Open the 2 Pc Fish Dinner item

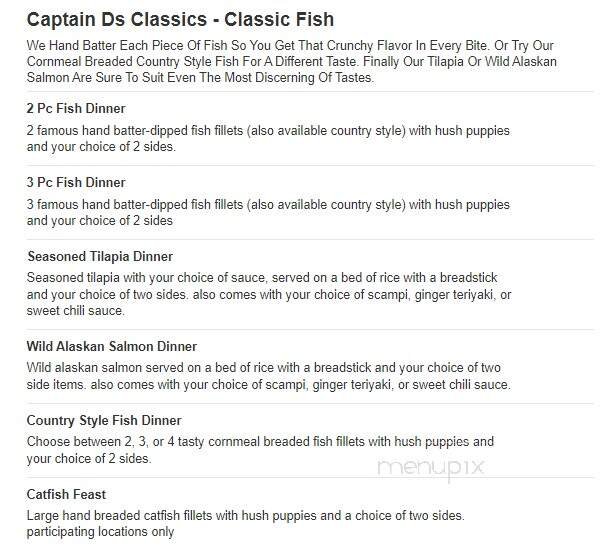[x=76, y=108]
